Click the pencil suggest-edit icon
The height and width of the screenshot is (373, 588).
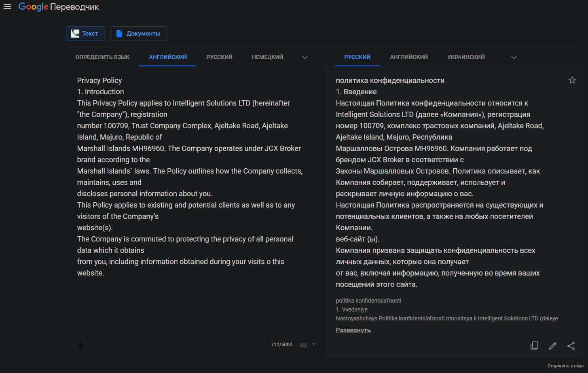tap(552, 346)
